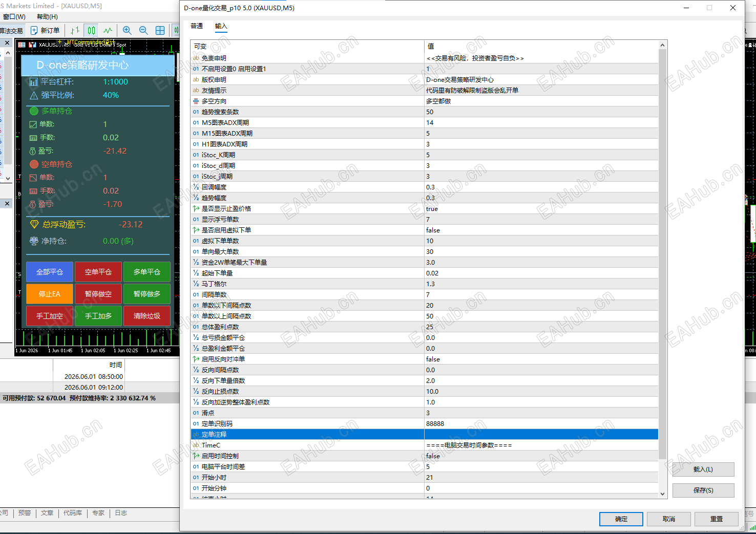Zoom in the chart

tap(127, 30)
